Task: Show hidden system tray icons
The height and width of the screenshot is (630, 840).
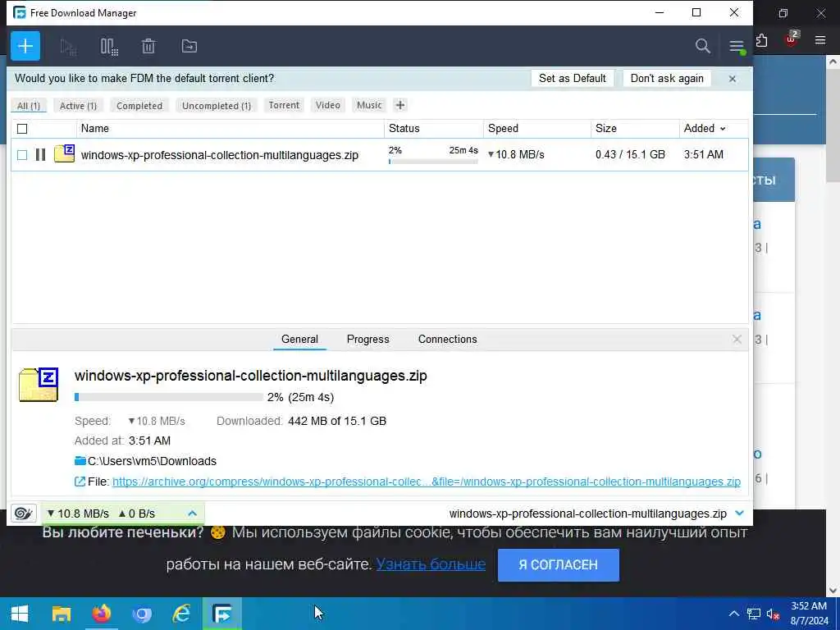Action: (734, 614)
